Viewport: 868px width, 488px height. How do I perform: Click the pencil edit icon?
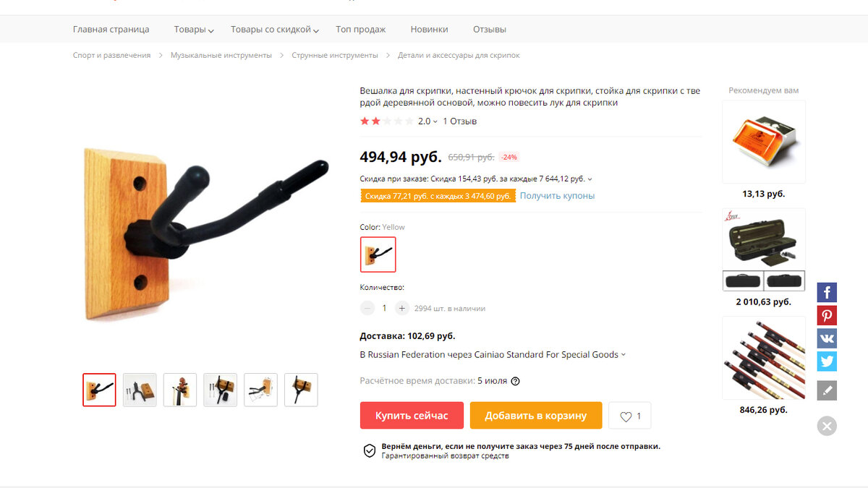coord(827,391)
